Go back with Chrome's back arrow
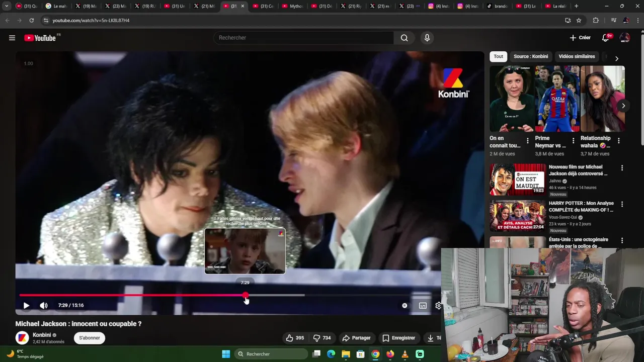644x362 pixels. point(7,20)
